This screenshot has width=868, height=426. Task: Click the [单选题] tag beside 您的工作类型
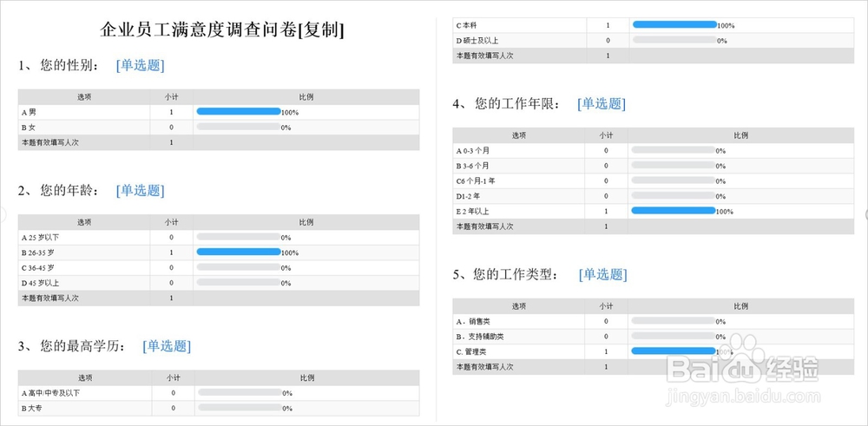click(x=602, y=274)
